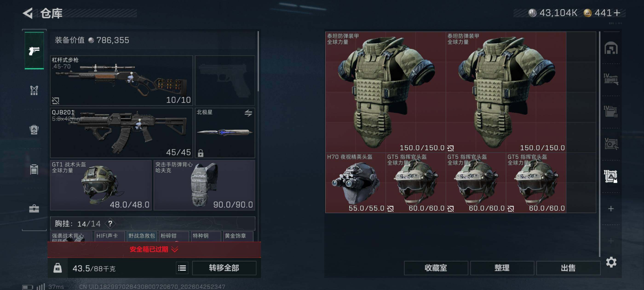644x290 pixels.
Task: Open the 收藏室 button
Action: 436,268
